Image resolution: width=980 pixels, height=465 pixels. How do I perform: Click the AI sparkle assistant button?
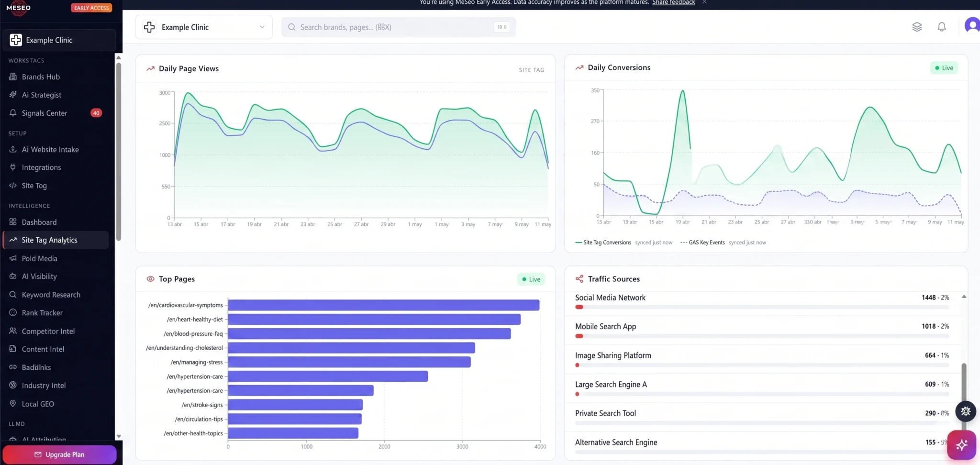(961, 445)
